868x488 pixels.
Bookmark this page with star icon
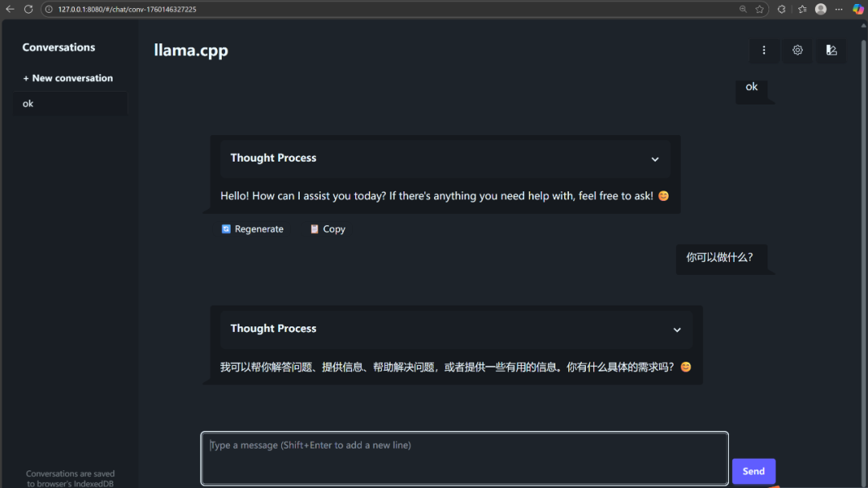click(x=759, y=10)
